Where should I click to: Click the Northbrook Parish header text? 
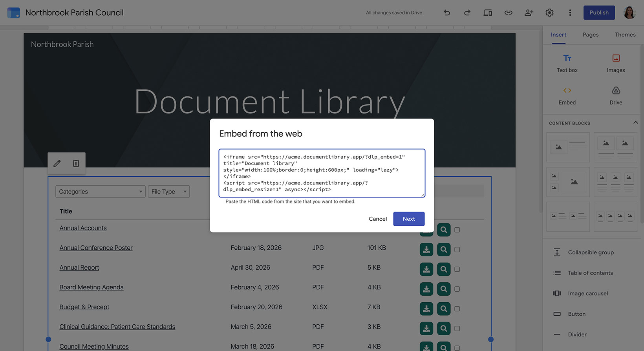[62, 44]
